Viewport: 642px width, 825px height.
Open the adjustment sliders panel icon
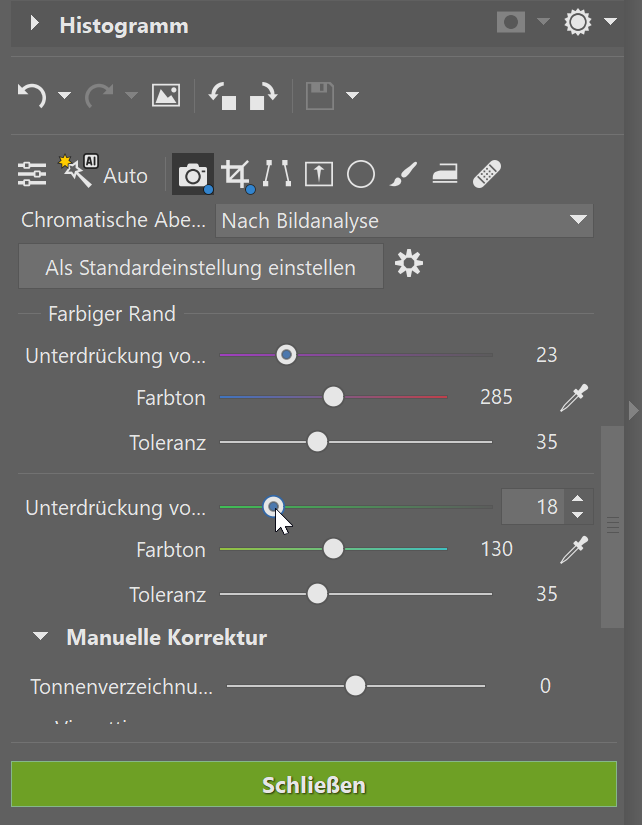coord(31,173)
